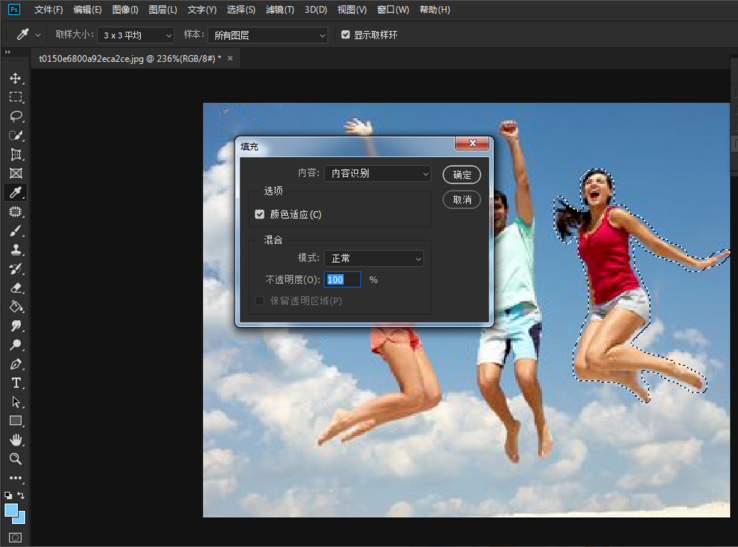Cancel the fill dialog with 取消

462,200
